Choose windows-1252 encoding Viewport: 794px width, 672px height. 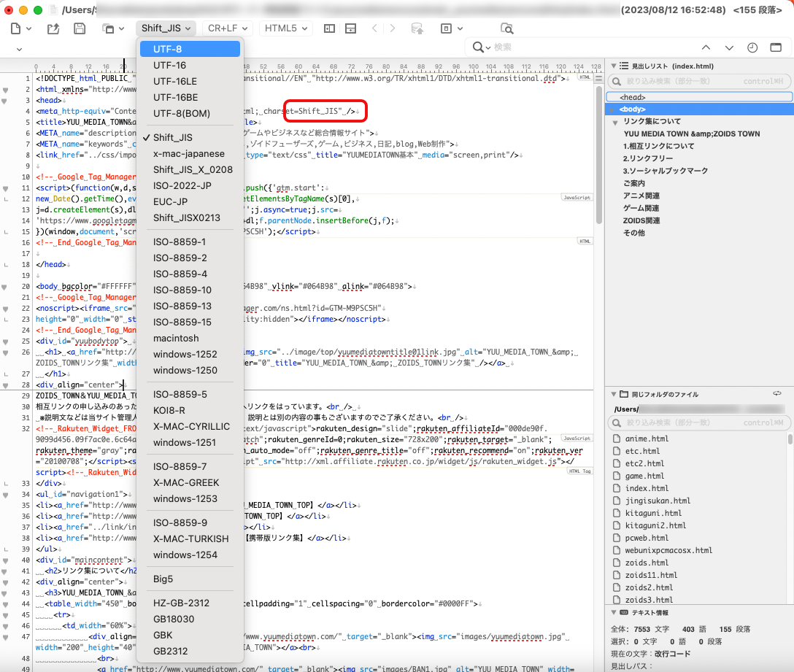190,354
